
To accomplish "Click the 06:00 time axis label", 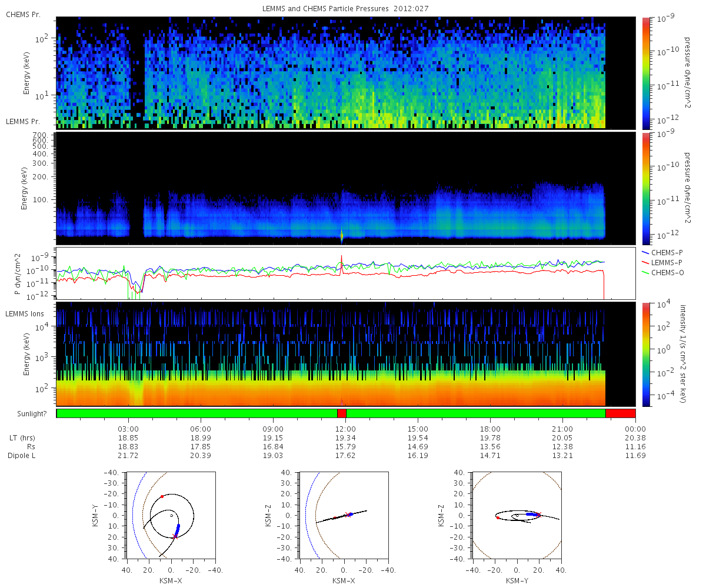I will tap(201, 429).
